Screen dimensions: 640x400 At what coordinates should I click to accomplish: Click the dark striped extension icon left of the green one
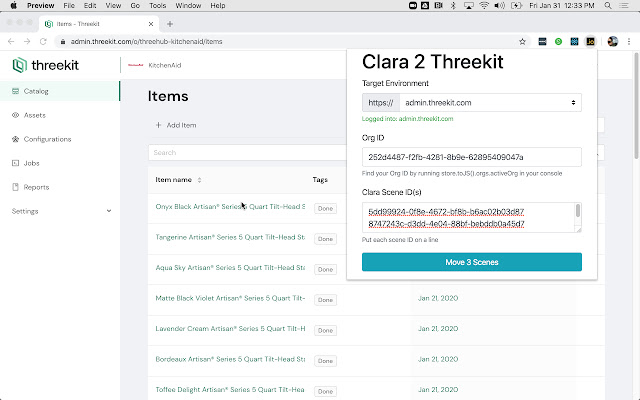click(x=542, y=41)
